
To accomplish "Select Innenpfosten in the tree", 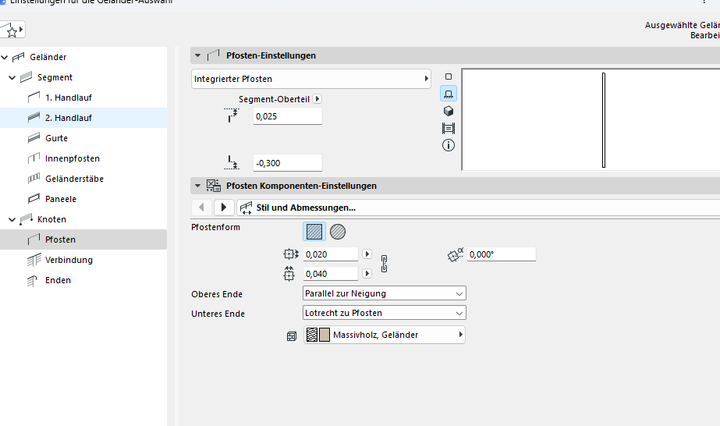I will 72,158.
